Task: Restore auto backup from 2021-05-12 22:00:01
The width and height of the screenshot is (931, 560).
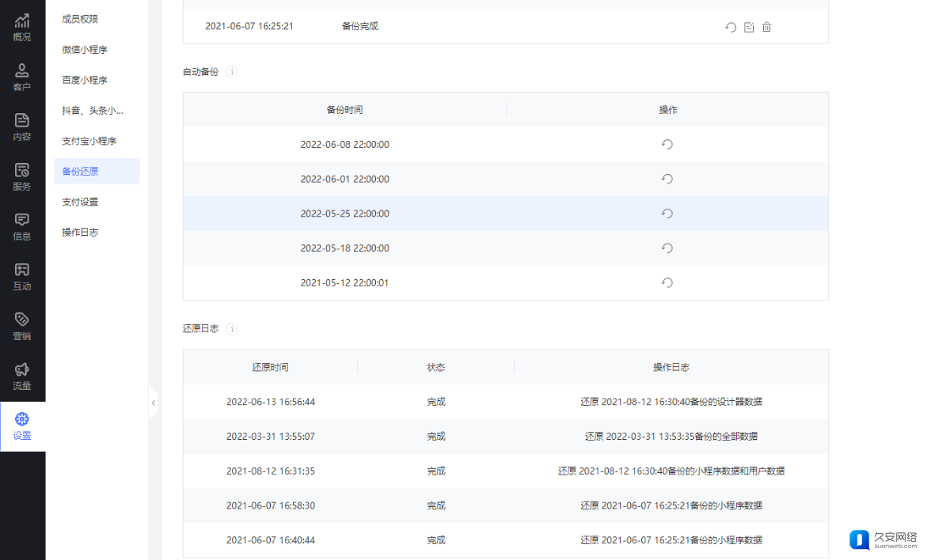Action: (667, 282)
